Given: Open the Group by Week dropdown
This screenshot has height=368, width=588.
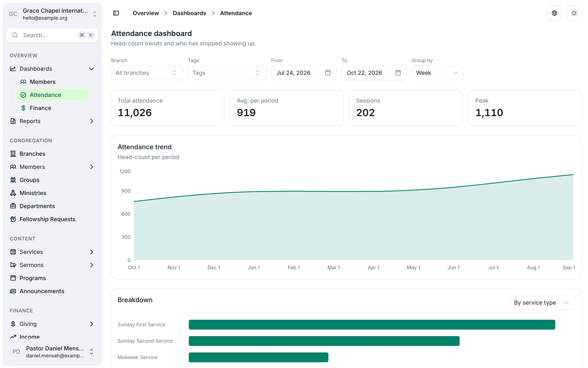Looking at the screenshot, I should [x=437, y=73].
